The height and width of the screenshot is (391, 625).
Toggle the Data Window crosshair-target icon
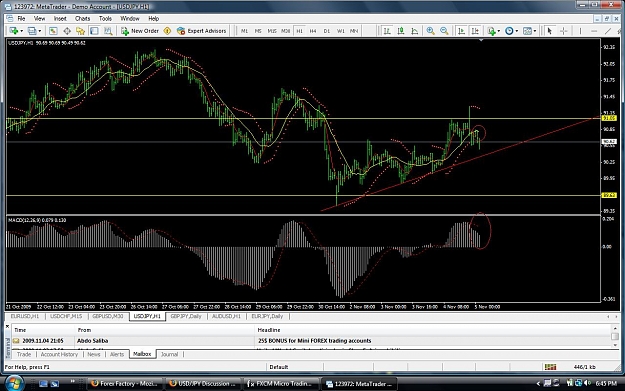pyautogui.click(x=67, y=31)
